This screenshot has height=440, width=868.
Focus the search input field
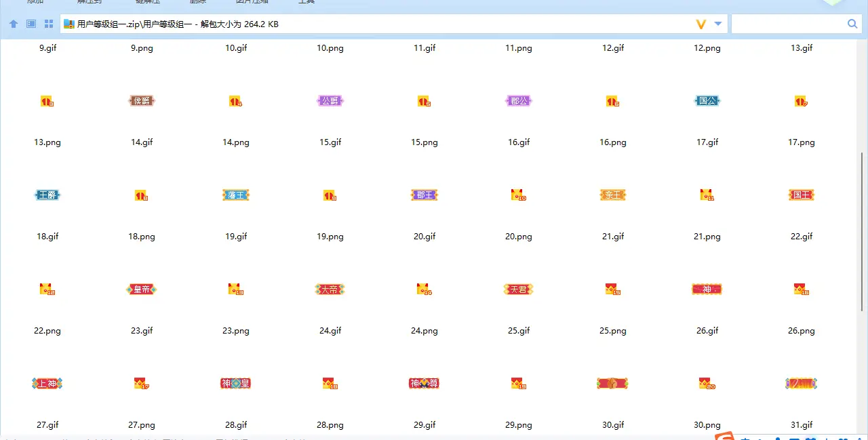point(787,24)
